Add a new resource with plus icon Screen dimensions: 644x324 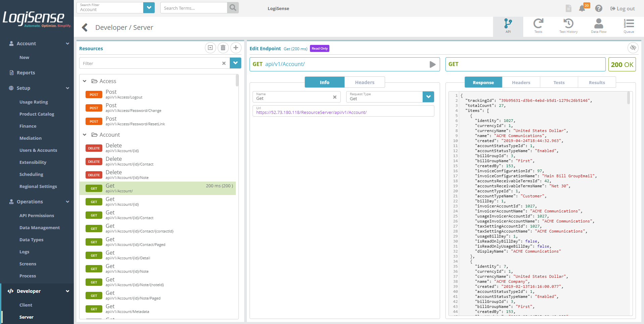tap(236, 48)
